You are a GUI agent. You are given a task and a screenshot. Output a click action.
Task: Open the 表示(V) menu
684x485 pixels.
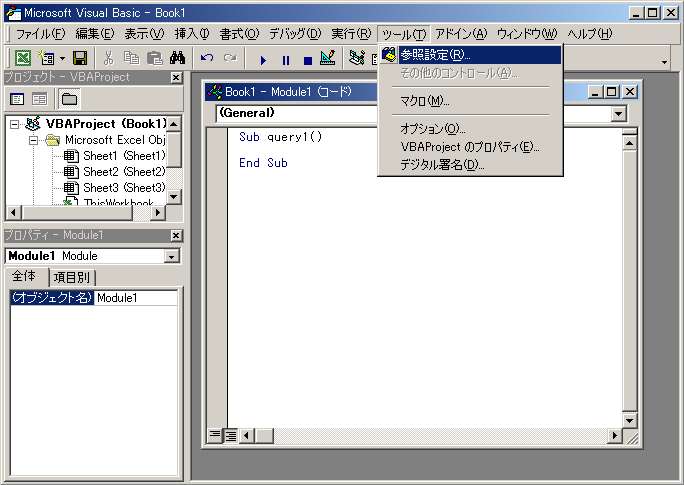point(144,34)
